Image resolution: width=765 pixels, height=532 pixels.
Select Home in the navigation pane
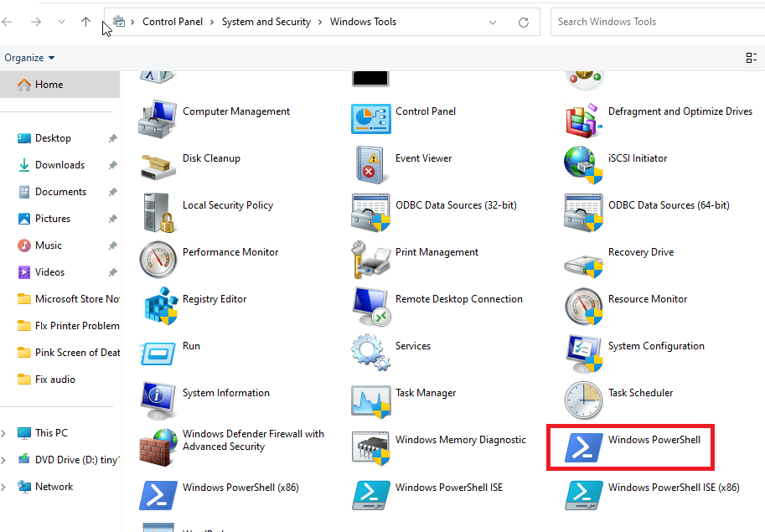pos(48,84)
